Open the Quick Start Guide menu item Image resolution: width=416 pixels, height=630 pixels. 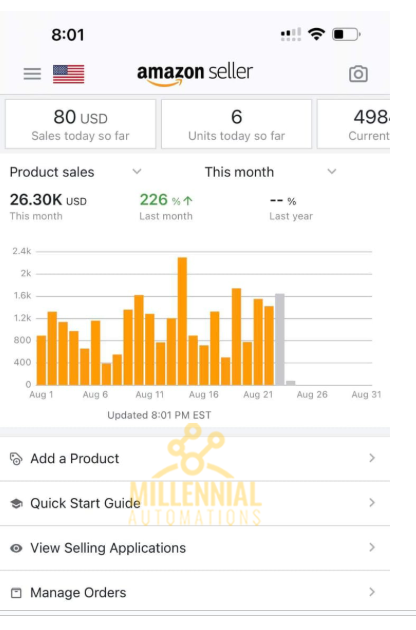coord(195,503)
